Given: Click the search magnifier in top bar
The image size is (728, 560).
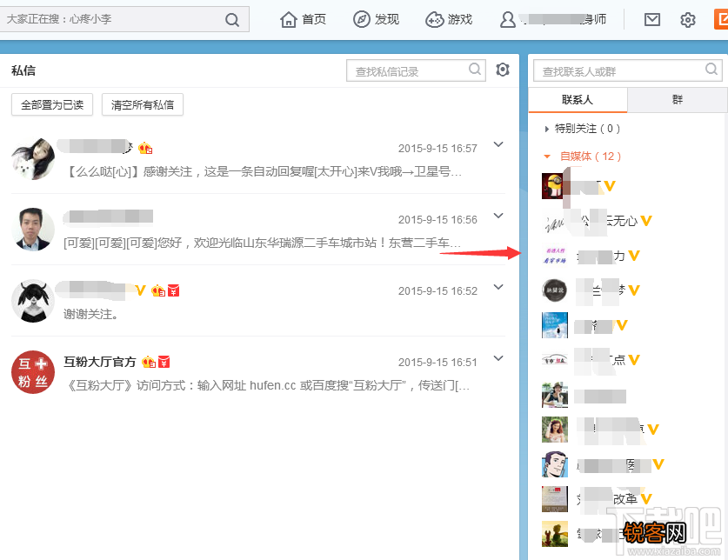Looking at the screenshot, I should tap(231, 19).
